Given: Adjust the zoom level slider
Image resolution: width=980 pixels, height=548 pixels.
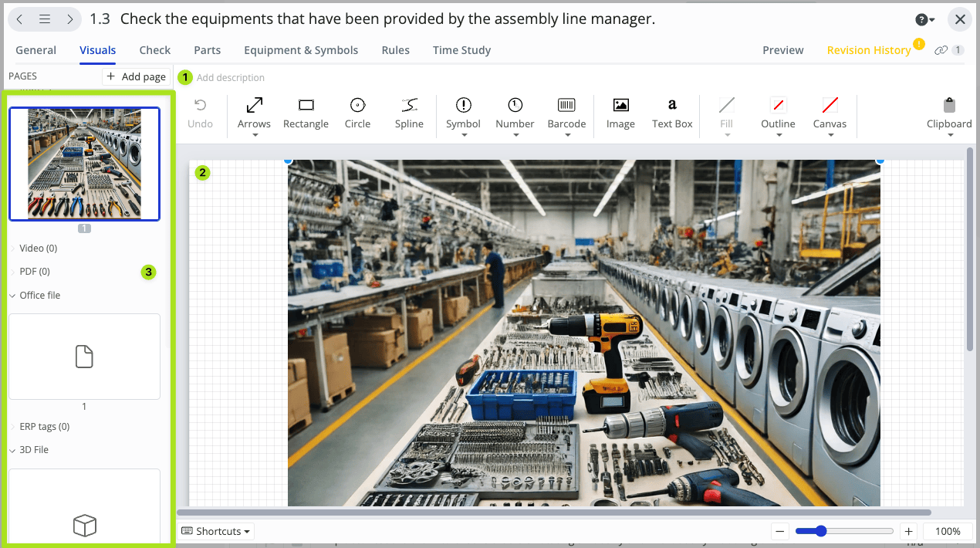Looking at the screenshot, I should [x=821, y=531].
